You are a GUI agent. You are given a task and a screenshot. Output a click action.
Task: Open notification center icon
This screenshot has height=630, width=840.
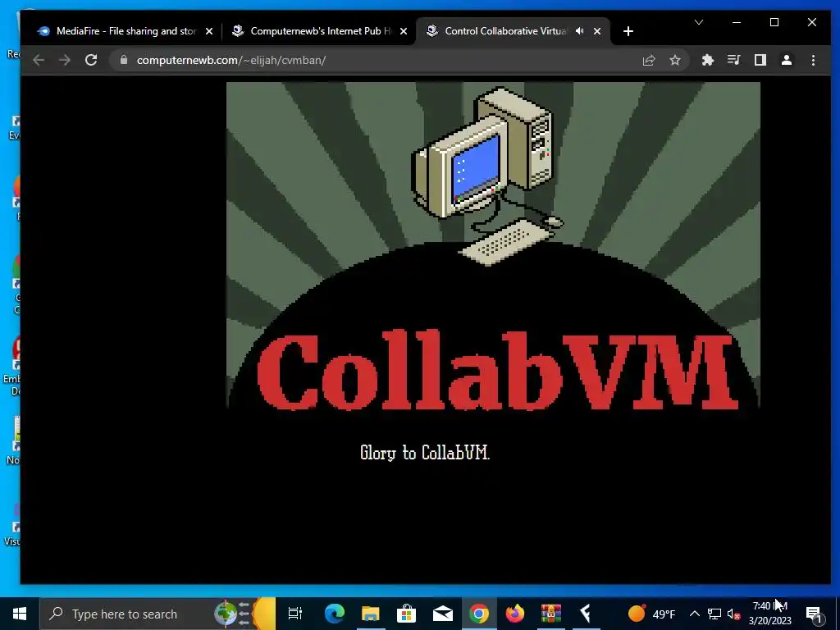pyautogui.click(x=814, y=614)
